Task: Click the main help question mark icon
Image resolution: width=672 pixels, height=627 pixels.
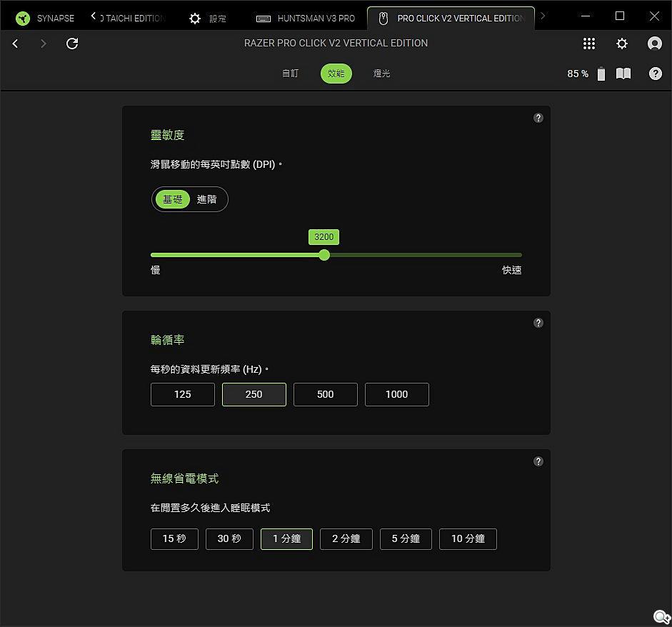Action: (x=655, y=74)
